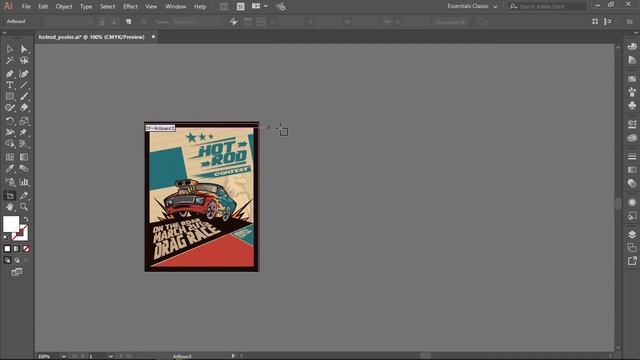The width and height of the screenshot is (640, 360).
Task: Open the Window menu
Action: pos(176,7)
